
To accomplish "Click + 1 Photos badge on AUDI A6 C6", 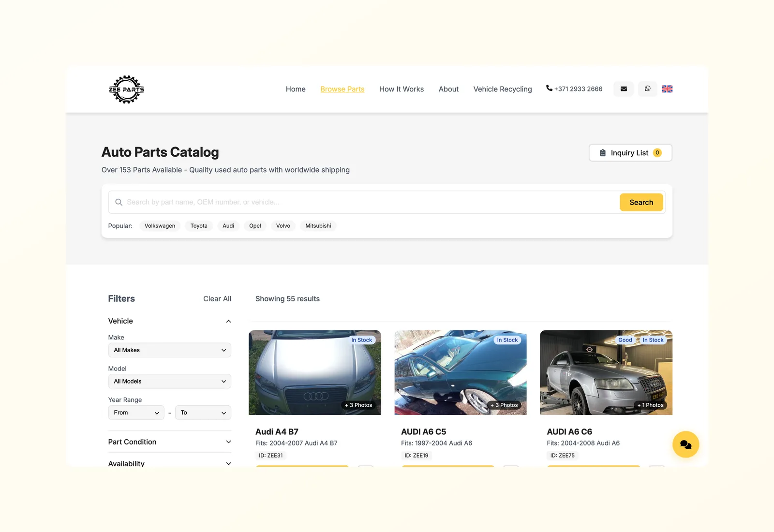I will coord(650,405).
